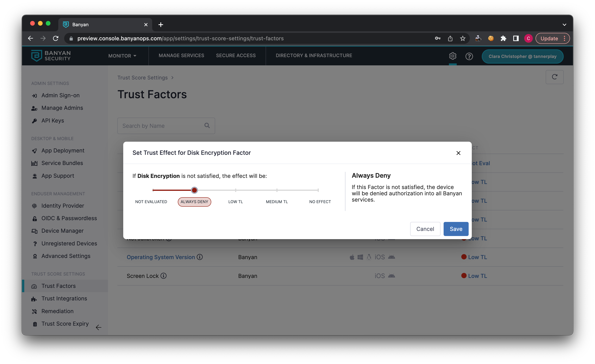Collapse the sidebar with the arrow icon
The height and width of the screenshot is (364, 595).
(x=98, y=328)
